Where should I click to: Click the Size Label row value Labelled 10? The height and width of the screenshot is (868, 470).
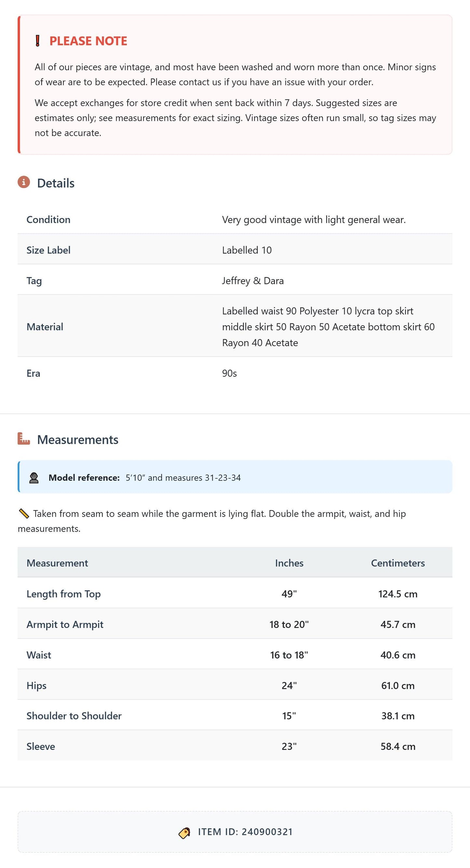(x=247, y=250)
